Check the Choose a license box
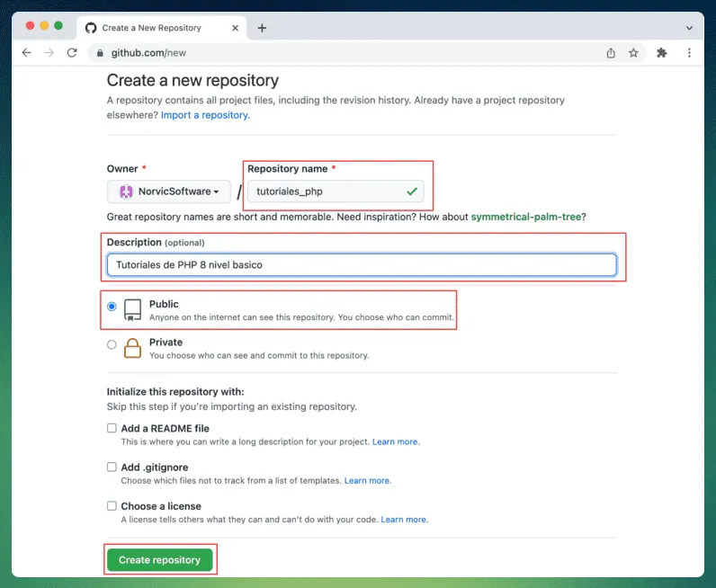 [112, 506]
